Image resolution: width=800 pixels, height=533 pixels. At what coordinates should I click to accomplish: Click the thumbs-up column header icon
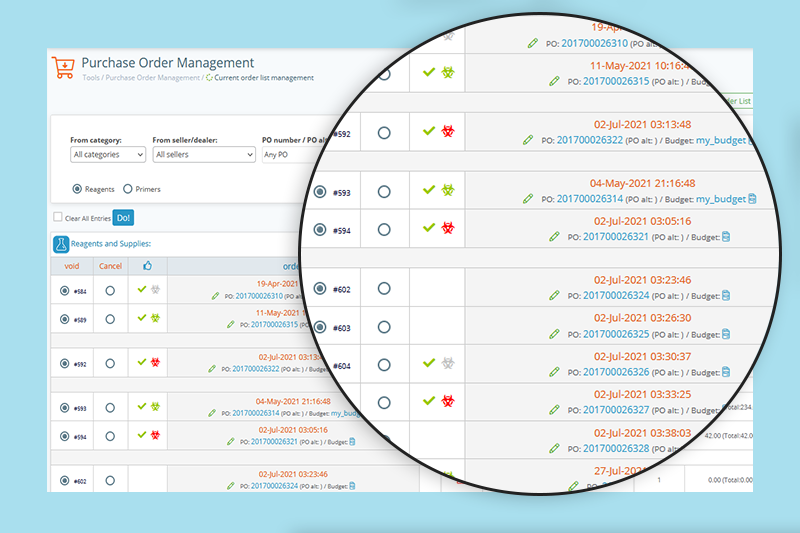click(147, 266)
